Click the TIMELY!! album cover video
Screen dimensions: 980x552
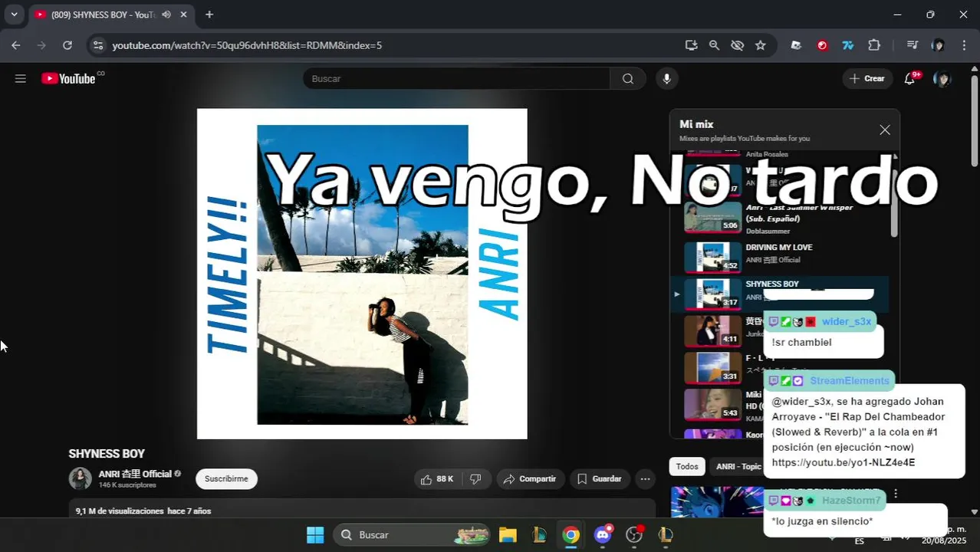(x=362, y=274)
